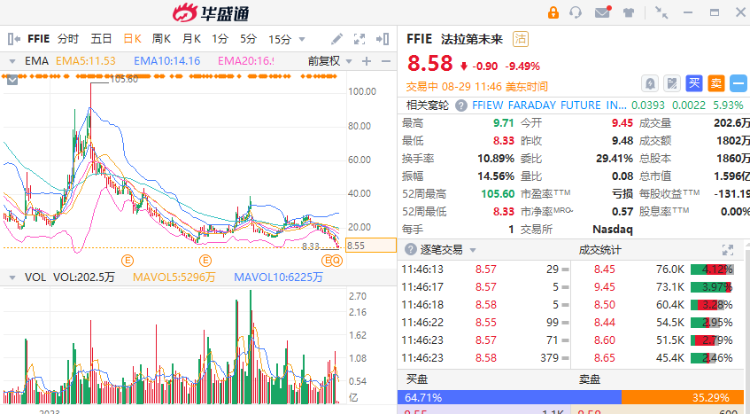Open the more timeframes dropdown after 15分
The height and width of the screenshot is (414, 750).
point(302,39)
